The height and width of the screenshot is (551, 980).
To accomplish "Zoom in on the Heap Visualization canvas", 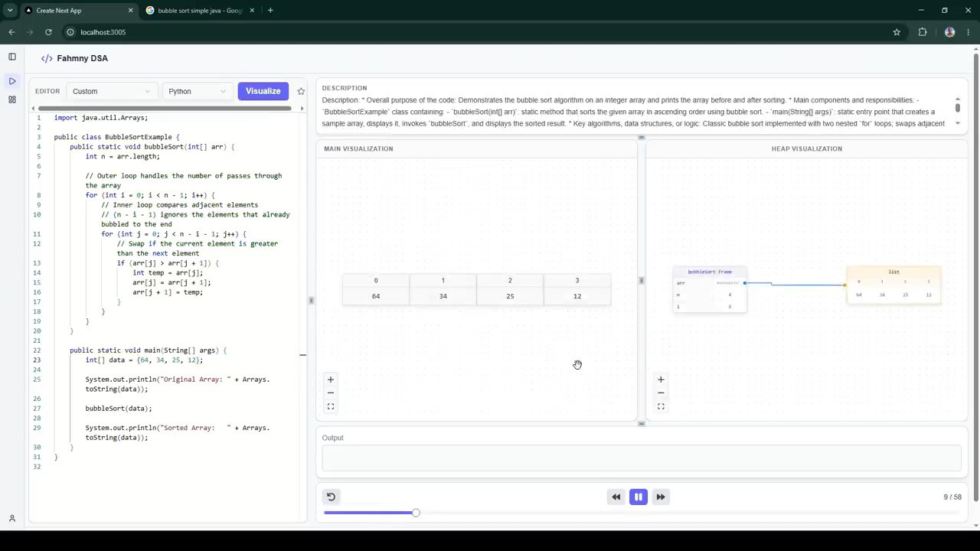I will click(x=661, y=380).
